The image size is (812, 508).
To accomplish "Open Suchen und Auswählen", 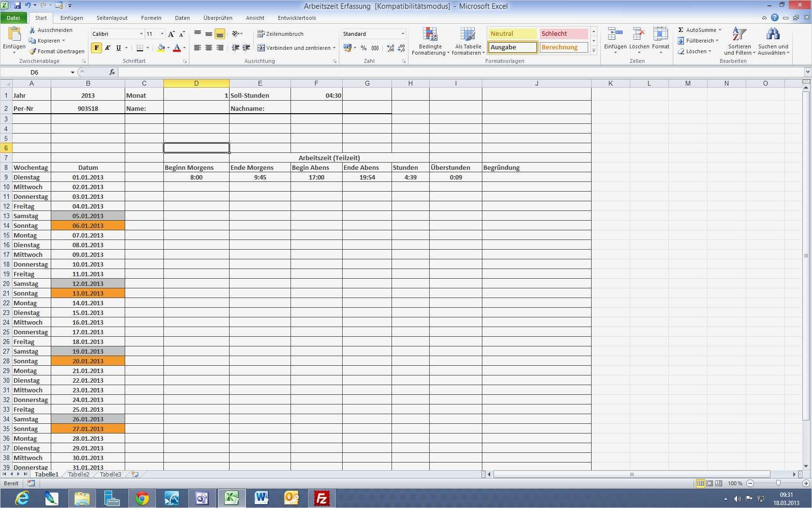I will tap(773, 41).
